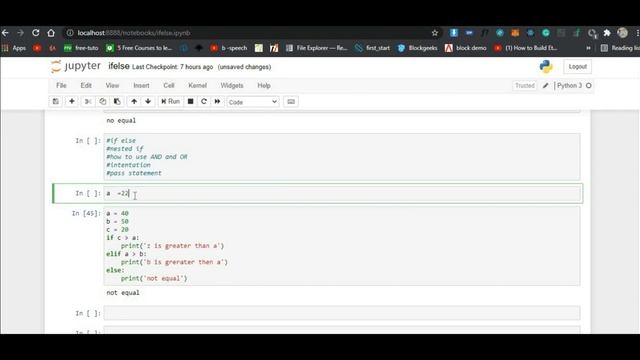The width and height of the screenshot is (640, 360).
Task: Click the 'no equal' output text
Action: (121, 120)
